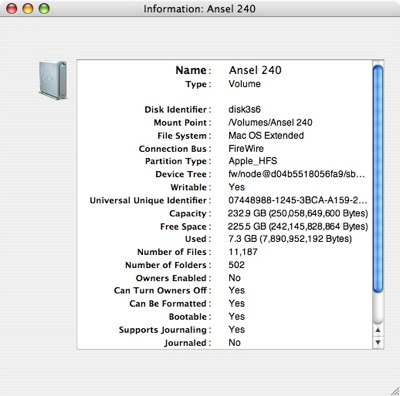Viewport: 400px width, 396px height.
Task: Click the 'Can Be Formatted :' label
Action: pyautogui.click(x=170, y=303)
